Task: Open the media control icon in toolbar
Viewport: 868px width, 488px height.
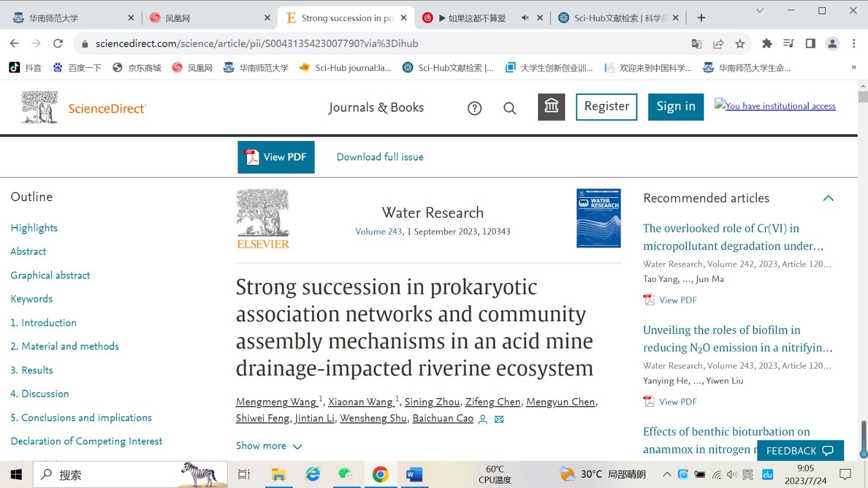Action: point(789,43)
